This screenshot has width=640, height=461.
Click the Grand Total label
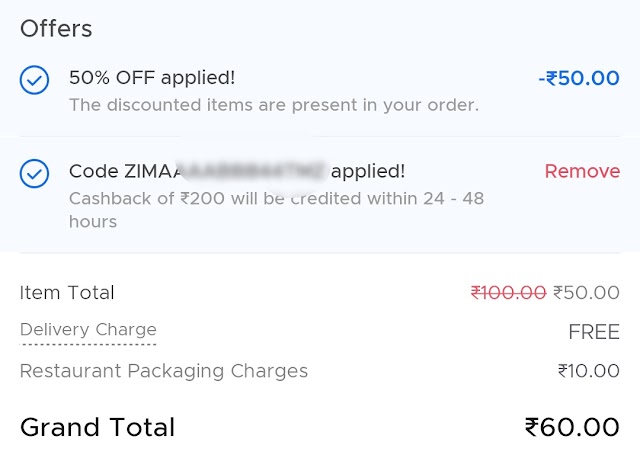(97, 428)
